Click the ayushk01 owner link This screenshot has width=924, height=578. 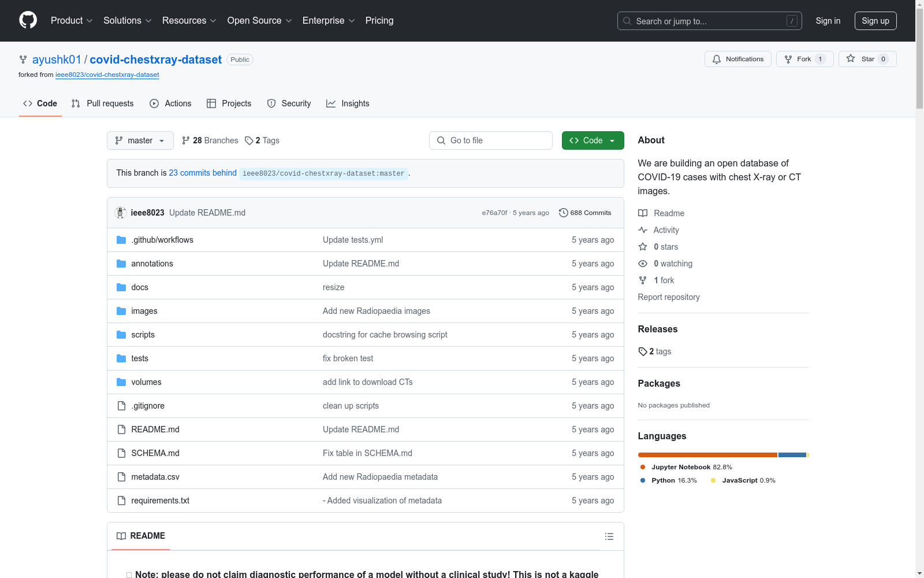point(57,60)
